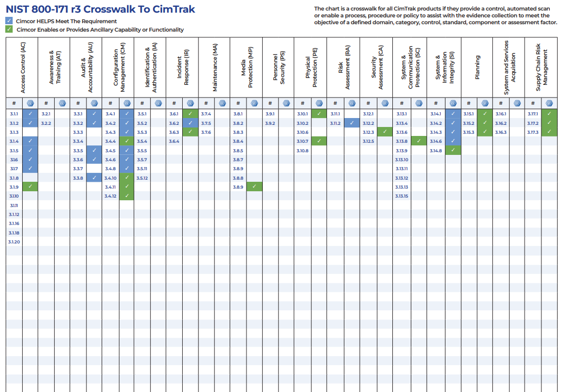Click the 'Planning' column header
The width and height of the screenshot is (563, 392).
[477, 67]
